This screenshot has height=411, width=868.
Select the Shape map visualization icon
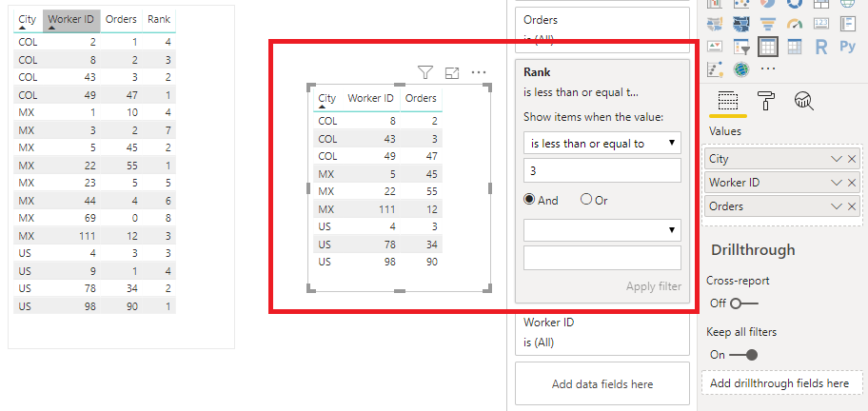tap(741, 24)
